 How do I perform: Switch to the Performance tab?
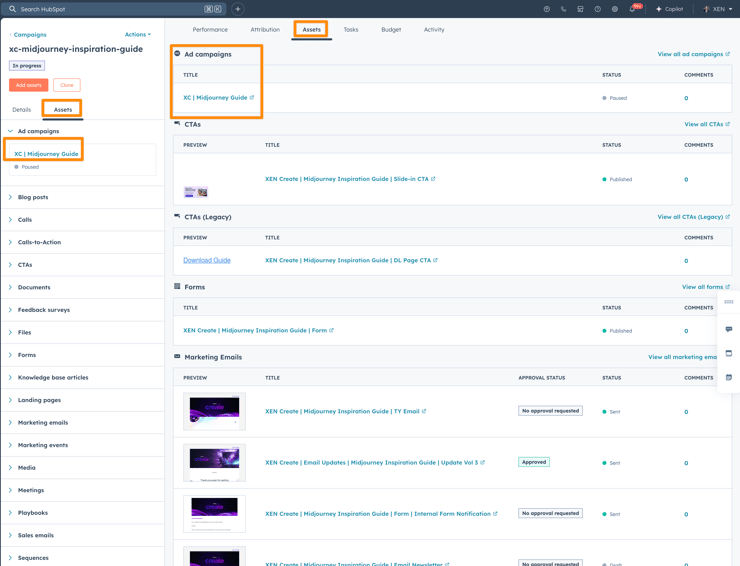(x=210, y=30)
